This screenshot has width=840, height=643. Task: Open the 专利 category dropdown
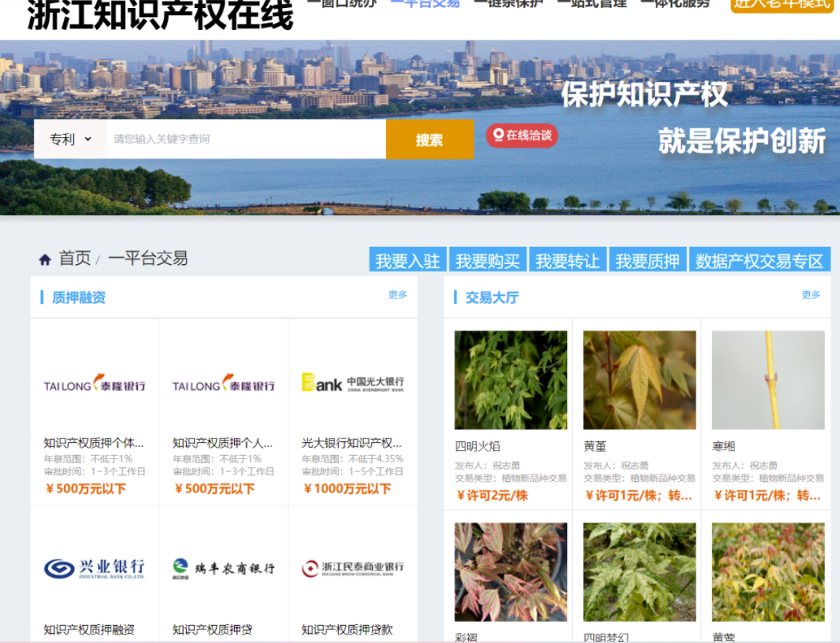(70, 139)
